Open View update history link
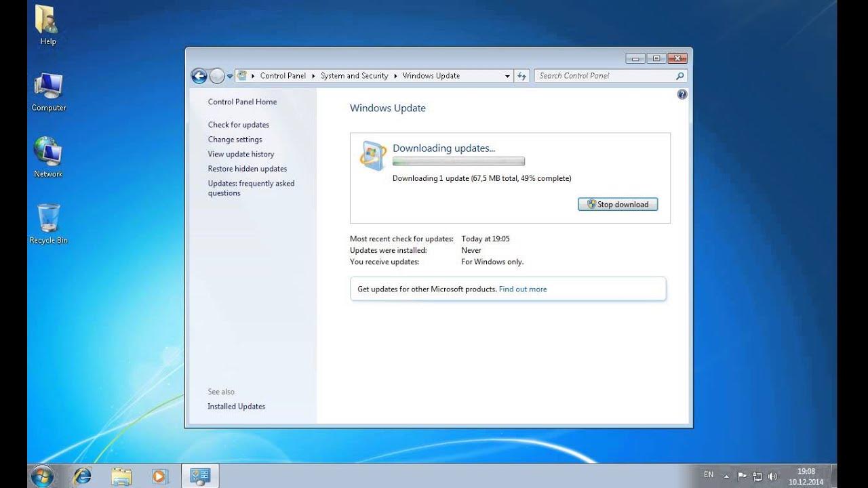 (241, 155)
